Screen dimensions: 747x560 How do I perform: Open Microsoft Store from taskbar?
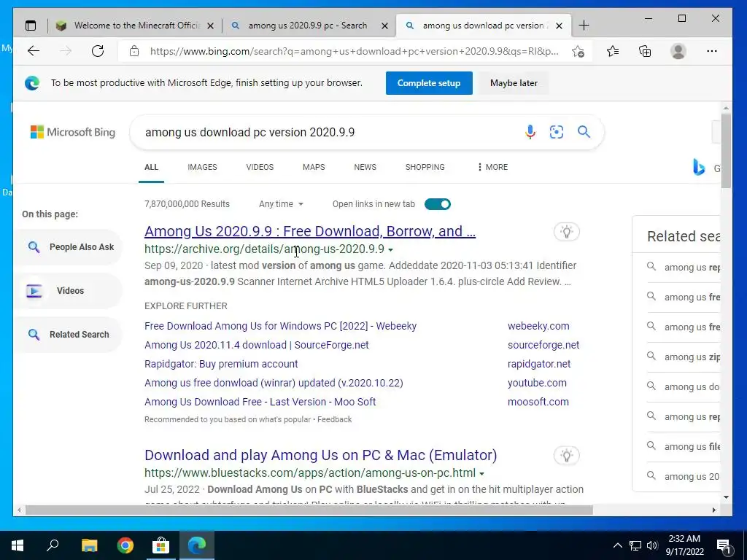point(161,545)
